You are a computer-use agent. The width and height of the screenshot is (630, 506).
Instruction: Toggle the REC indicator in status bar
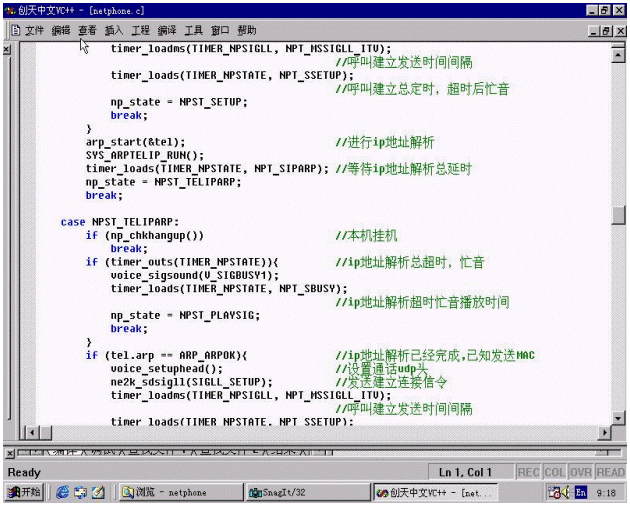pyautogui.click(x=529, y=472)
